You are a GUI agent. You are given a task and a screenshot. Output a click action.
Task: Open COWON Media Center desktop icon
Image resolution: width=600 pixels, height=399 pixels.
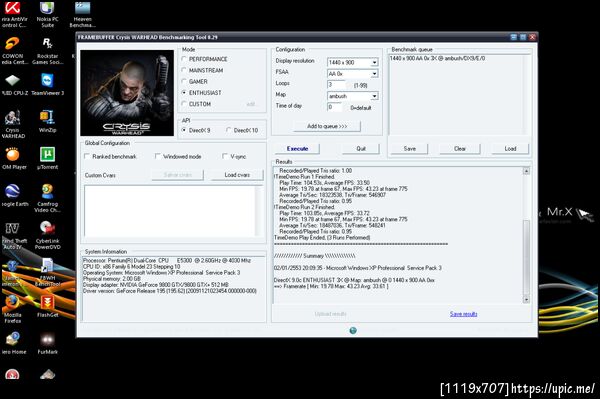click(x=13, y=51)
